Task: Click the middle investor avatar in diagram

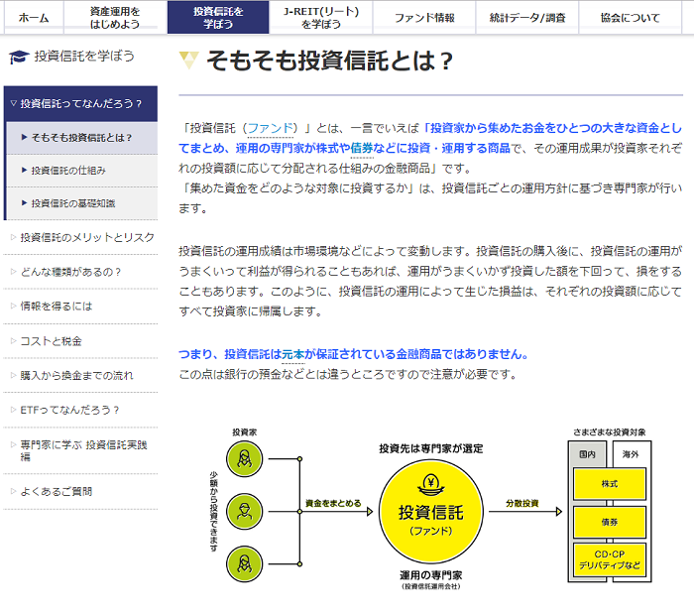Action: (244, 512)
